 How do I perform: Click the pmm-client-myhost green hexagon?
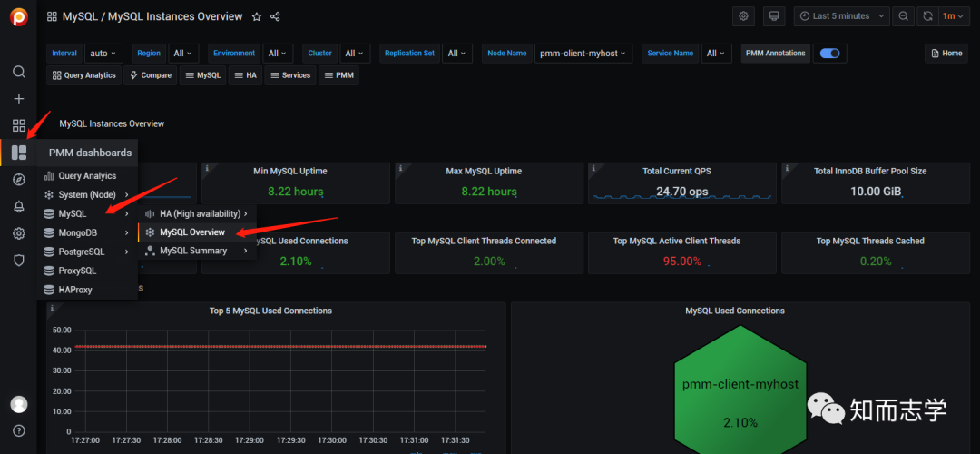point(740,390)
